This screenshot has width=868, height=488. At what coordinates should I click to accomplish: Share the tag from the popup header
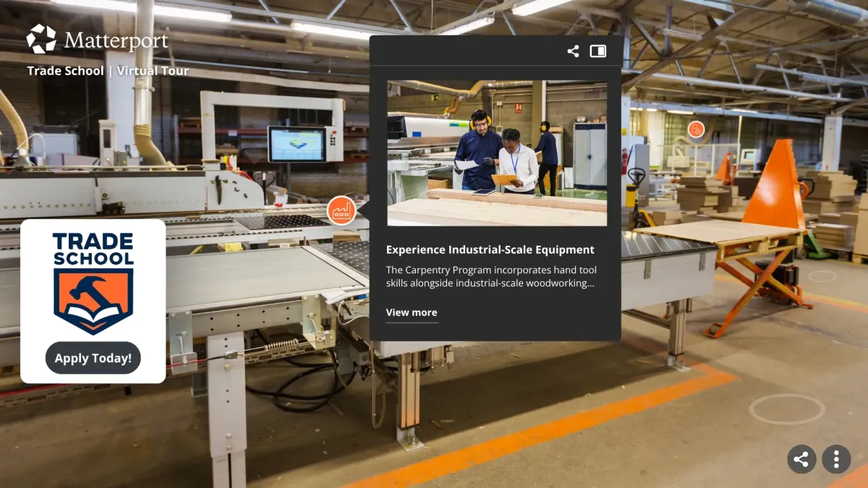[573, 51]
